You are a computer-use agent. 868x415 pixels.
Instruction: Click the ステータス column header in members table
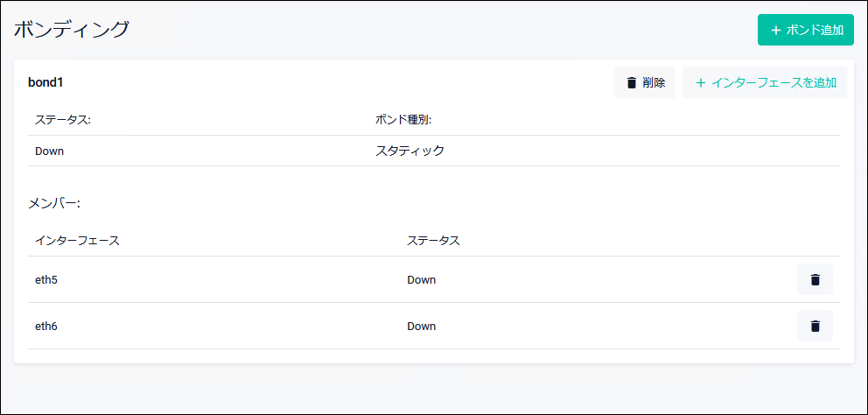(433, 241)
